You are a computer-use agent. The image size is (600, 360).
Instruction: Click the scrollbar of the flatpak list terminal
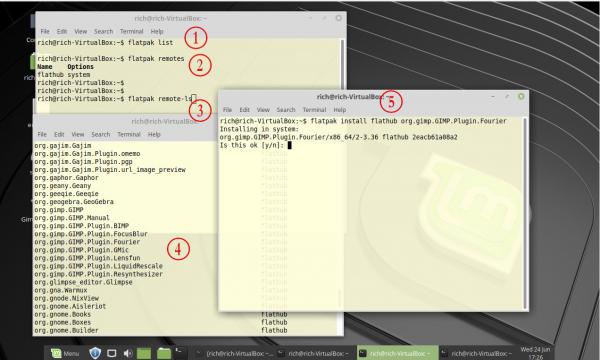point(342,63)
